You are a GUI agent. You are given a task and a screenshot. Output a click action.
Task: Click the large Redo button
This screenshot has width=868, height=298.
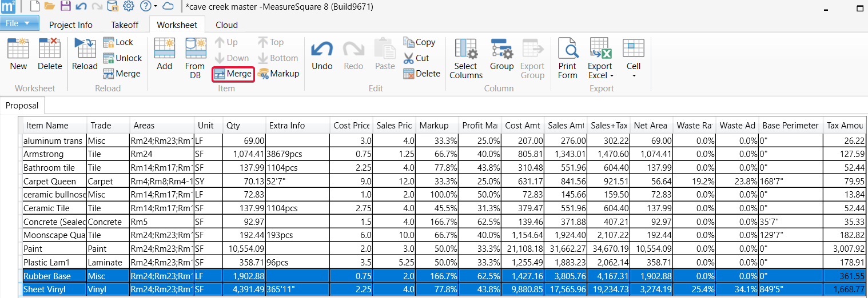(x=353, y=54)
